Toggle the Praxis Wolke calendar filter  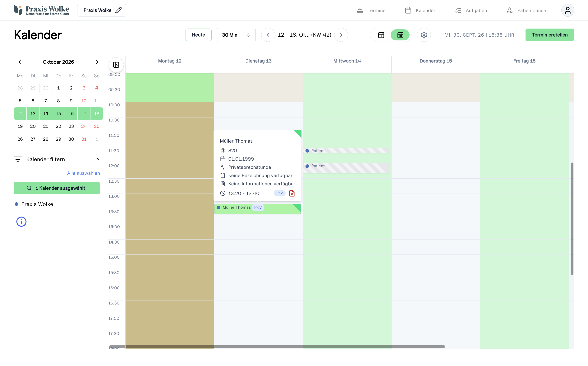(34, 204)
